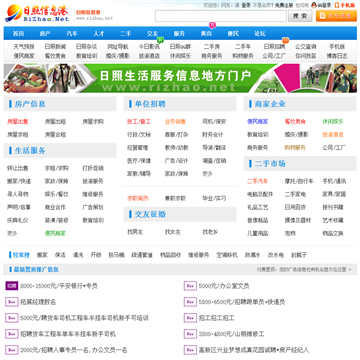Open the 招工招工招工 listing

216,318
